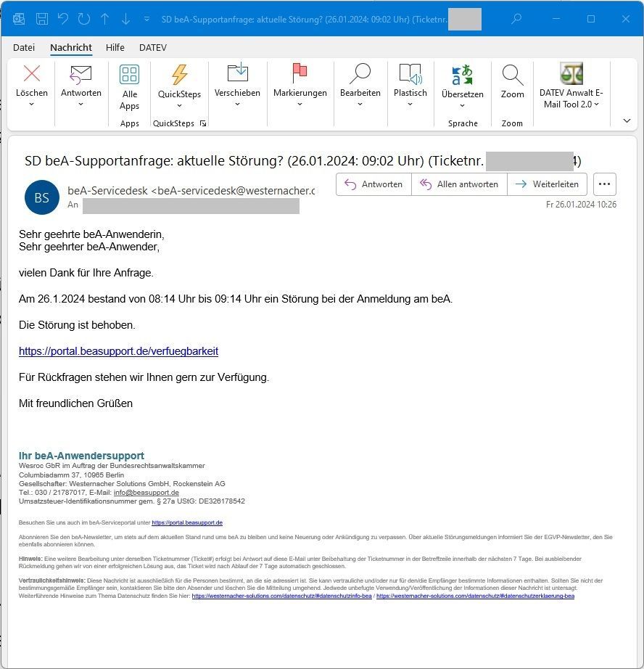Viewport: 644px width, 669px height.
Task: Expand the Antworten ribbon dropdown arrow
Action: (80, 104)
